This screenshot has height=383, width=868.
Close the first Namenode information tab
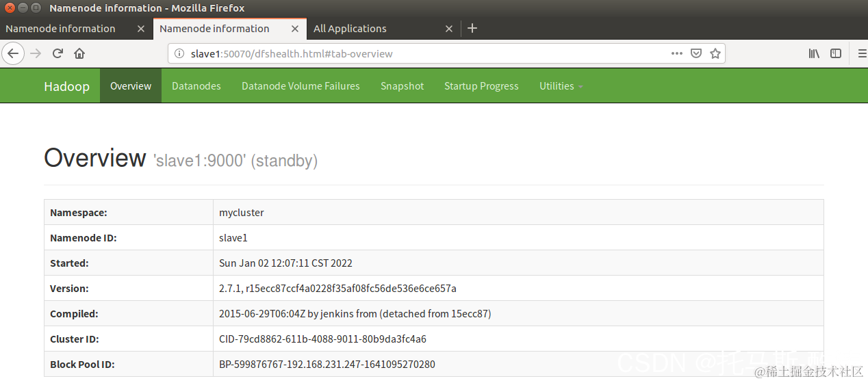(141, 29)
